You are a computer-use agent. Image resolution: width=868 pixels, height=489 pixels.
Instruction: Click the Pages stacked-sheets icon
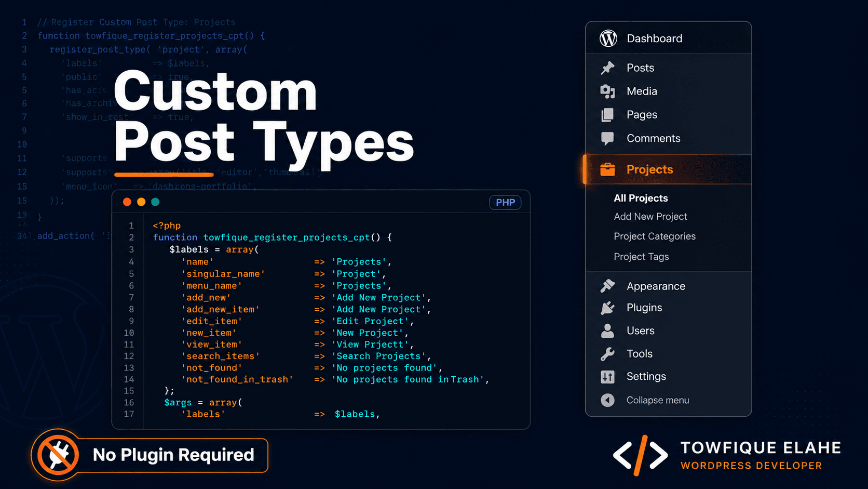click(607, 115)
